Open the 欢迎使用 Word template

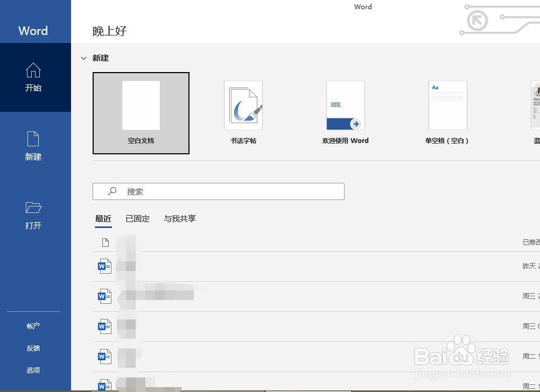pos(346,113)
